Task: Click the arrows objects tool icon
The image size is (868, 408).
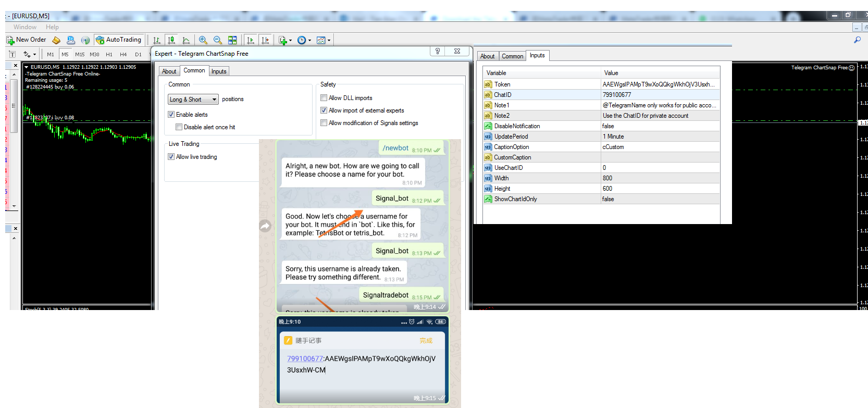Action: (27, 54)
